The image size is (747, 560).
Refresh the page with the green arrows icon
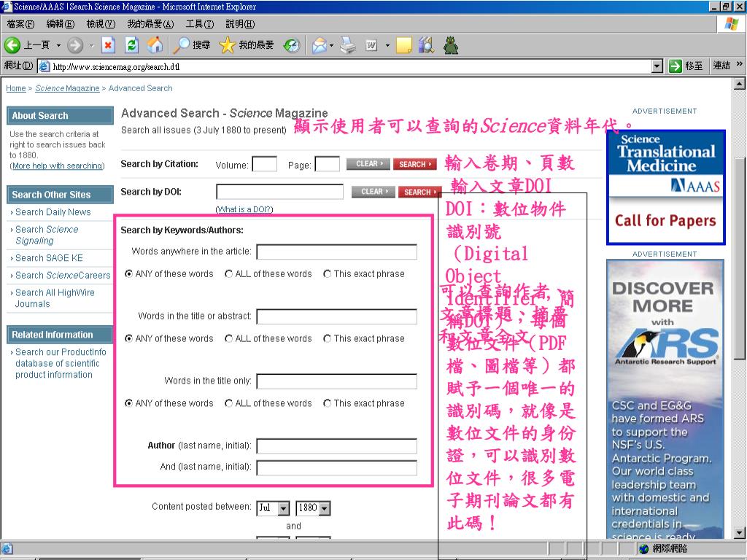pyautogui.click(x=131, y=45)
